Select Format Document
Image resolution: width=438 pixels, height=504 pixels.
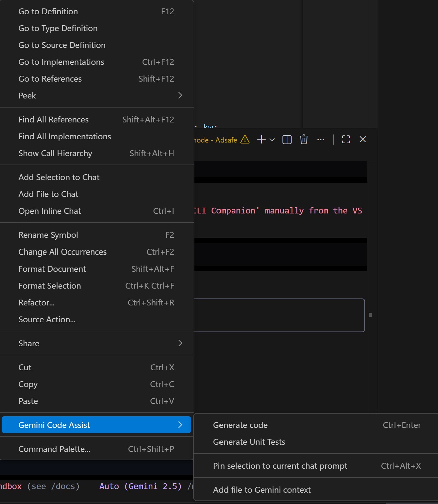[x=97, y=269]
